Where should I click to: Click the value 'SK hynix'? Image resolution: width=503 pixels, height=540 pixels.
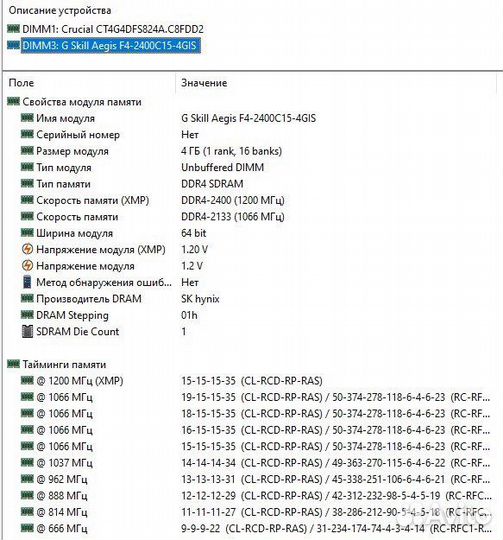coord(200,299)
